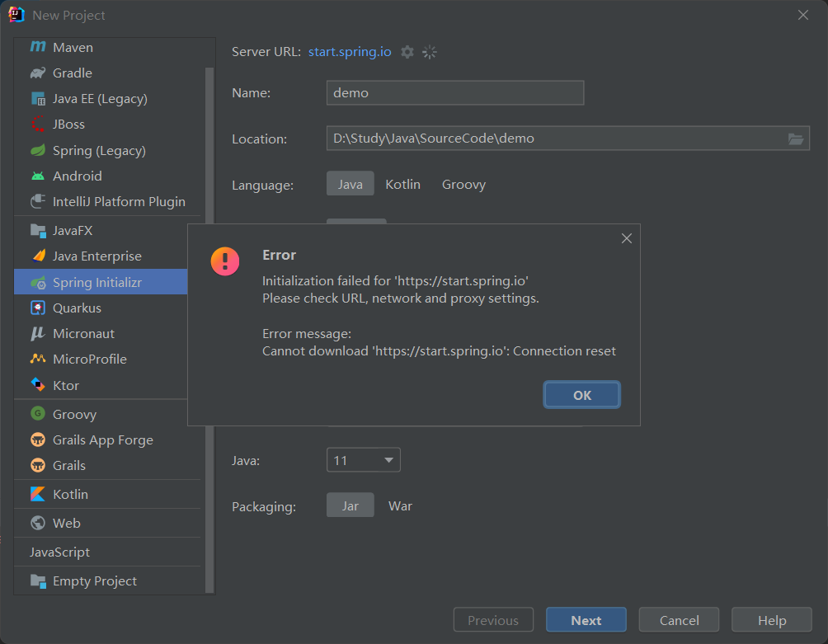Click the IntelliJ IDEA title bar logo

16,15
